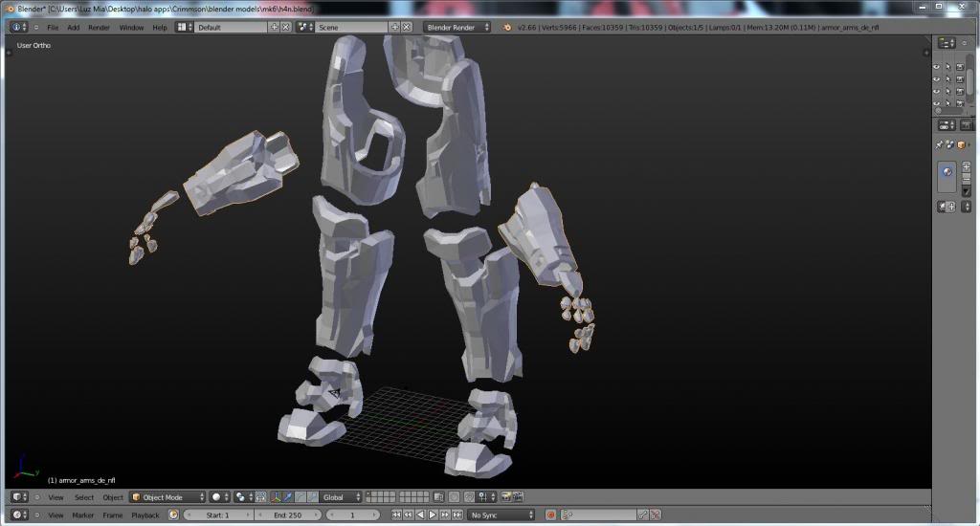The width and height of the screenshot is (980, 526).
Task: Open the pivot point selector
Action: pyautogui.click(x=240, y=497)
